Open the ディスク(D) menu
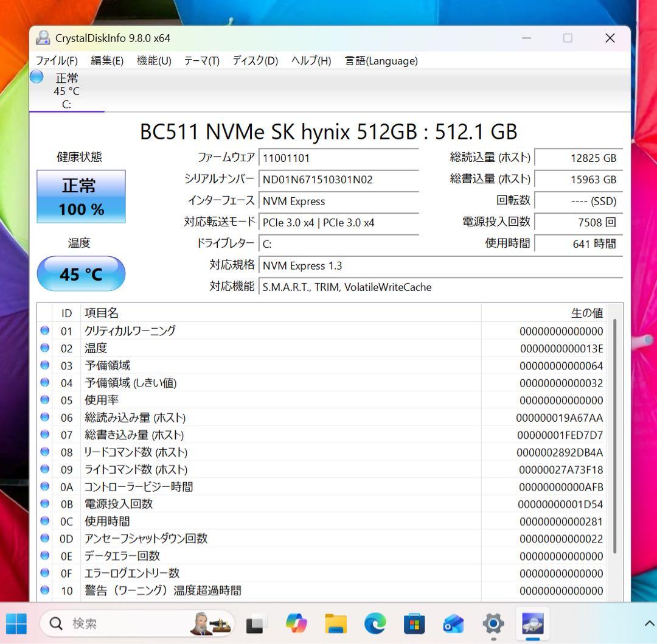 (255, 61)
